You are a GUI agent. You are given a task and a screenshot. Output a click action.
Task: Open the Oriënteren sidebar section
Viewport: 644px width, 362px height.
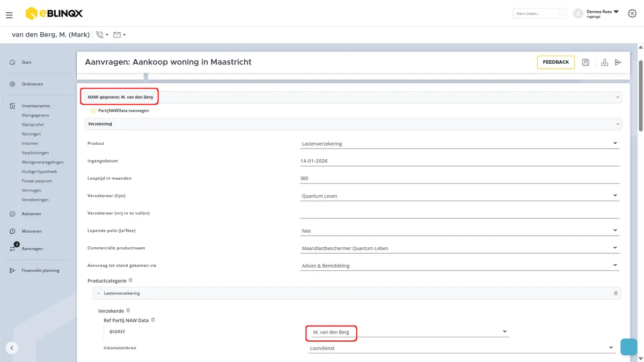pyautogui.click(x=32, y=84)
